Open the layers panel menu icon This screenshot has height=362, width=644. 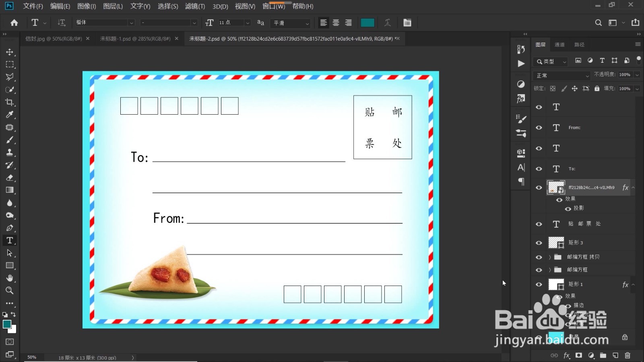(638, 44)
